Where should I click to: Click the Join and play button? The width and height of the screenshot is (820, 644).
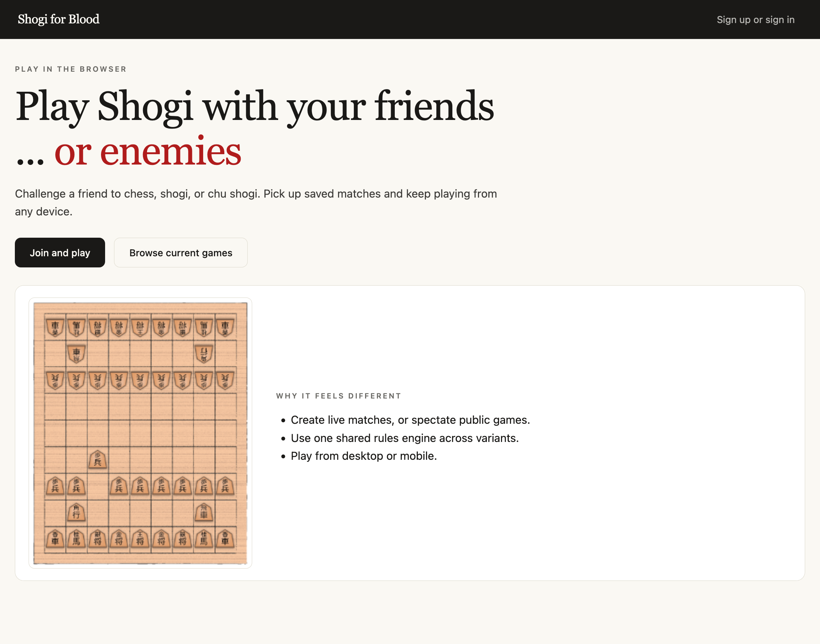(x=60, y=253)
